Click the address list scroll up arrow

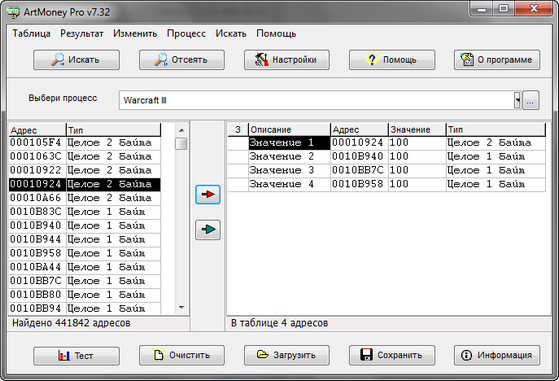click(181, 130)
